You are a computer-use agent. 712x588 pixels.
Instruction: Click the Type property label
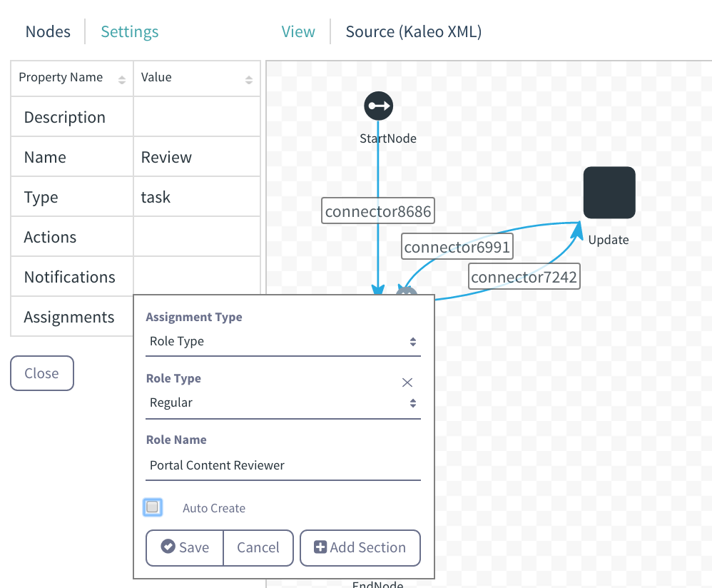(41, 198)
